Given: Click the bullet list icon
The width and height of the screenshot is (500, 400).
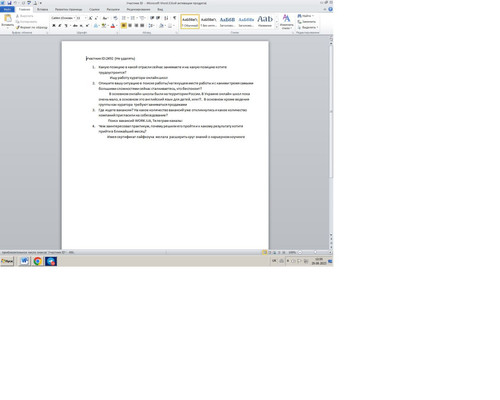Looking at the screenshot, I should (124, 18).
